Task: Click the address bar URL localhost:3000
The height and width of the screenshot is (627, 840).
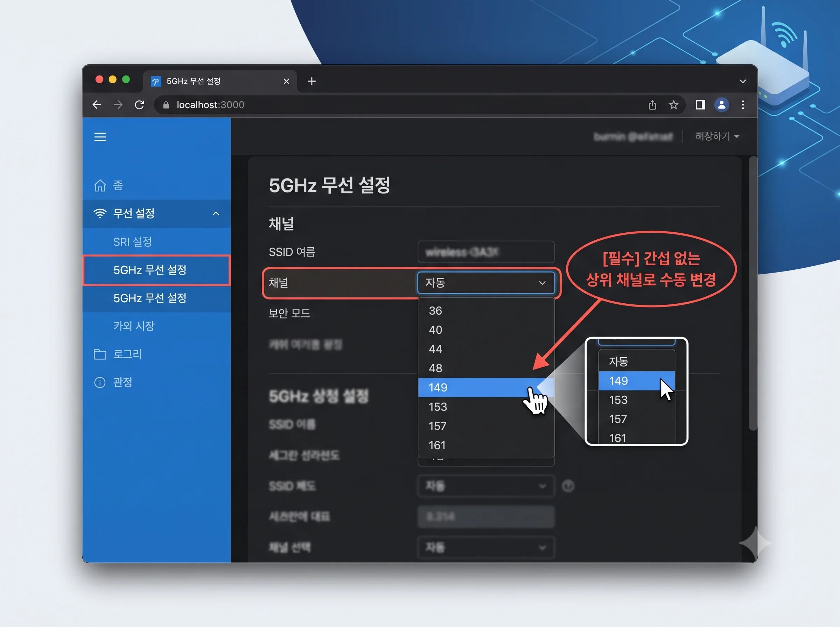Action: tap(211, 105)
